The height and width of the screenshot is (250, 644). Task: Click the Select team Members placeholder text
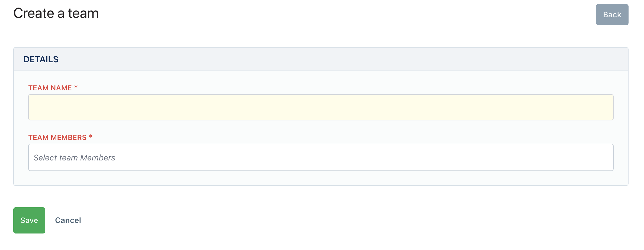pyautogui.click(x=74, y=157)
